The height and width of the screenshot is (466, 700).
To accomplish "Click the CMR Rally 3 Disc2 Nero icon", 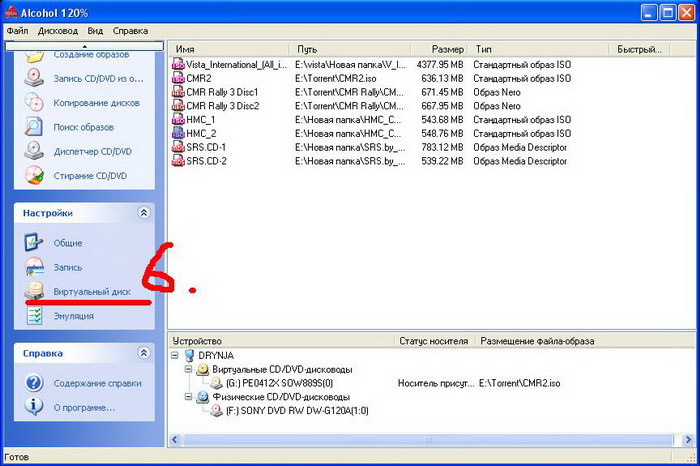I will [x=178, y=106].
